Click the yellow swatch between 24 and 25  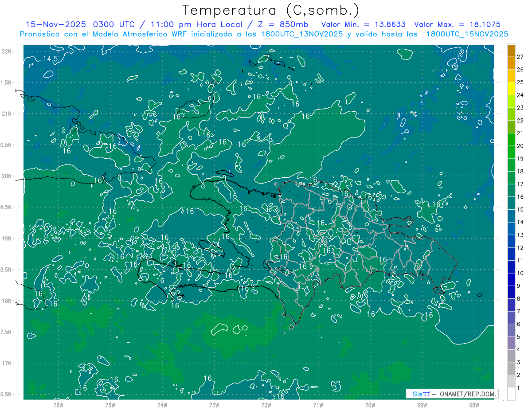[x=511, y=89]
